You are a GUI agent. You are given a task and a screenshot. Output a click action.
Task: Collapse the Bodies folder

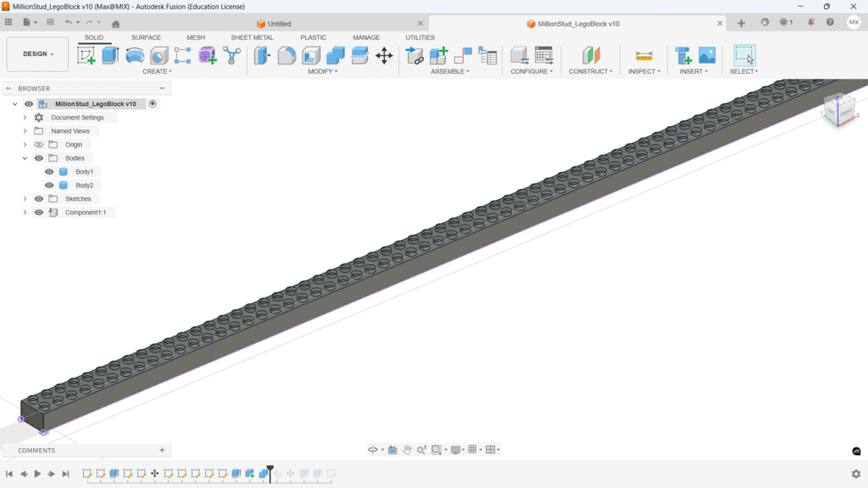click(25, 158)
